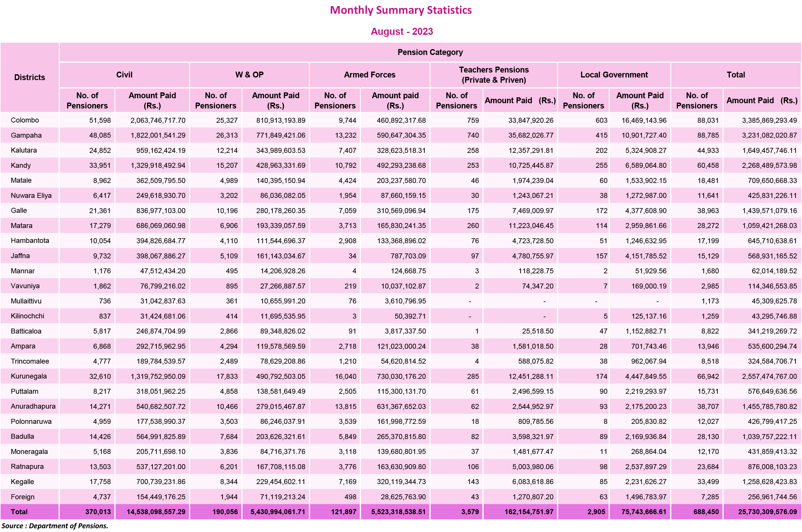Select total teachers amount '162,154,751.97'
The height and width of the screenshot is (532, 802).
click(529, 512)
